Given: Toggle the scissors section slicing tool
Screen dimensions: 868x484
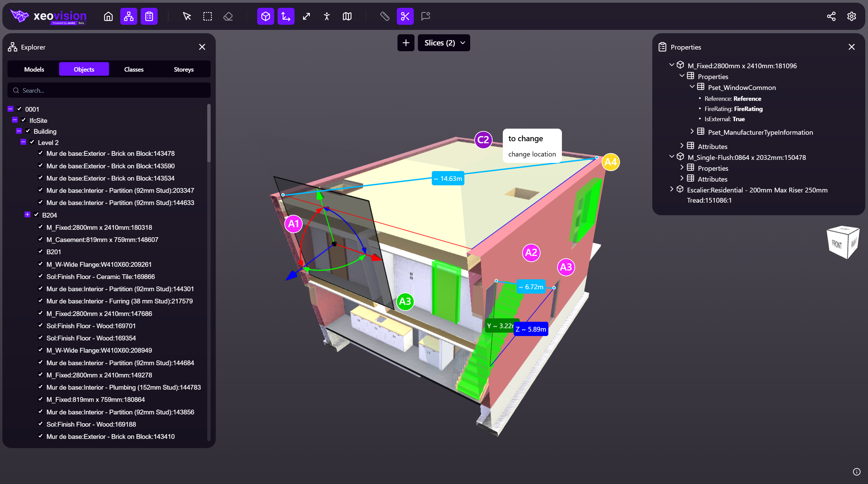Looking at the screenshot, I should [405, 16].
